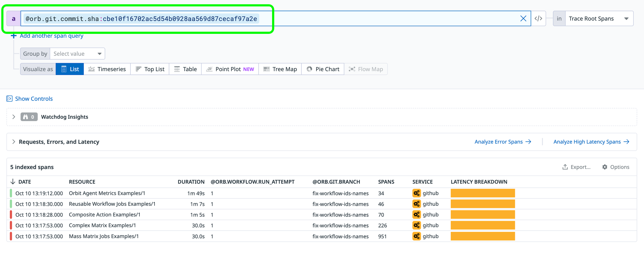
Task: Choose the Top List view tab
Action: pos(150,69)
